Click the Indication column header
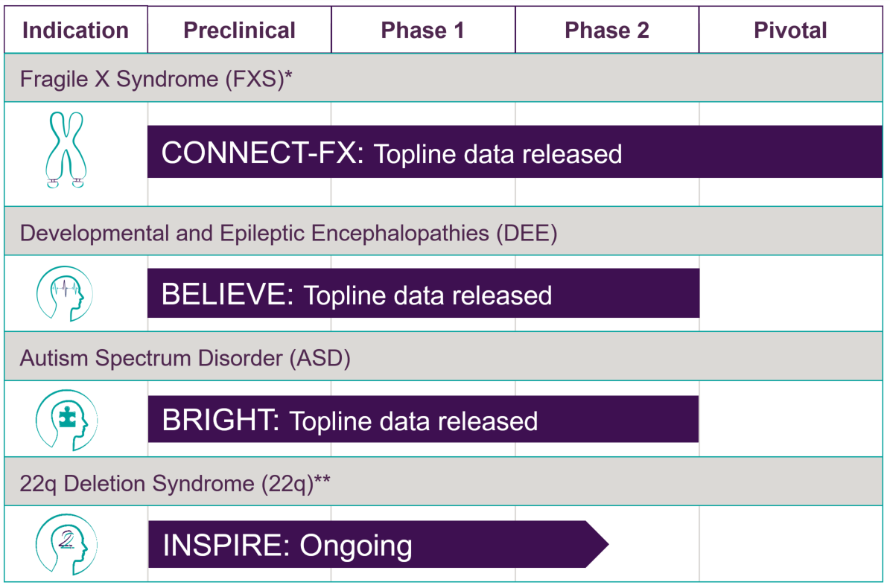The image size is (890, 588). pos(75,30)
